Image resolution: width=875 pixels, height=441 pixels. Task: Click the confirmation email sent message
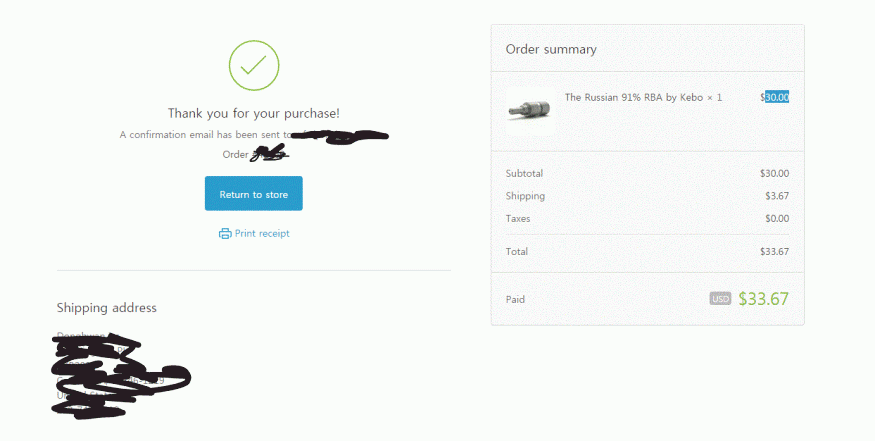pyautogui.click(x=254, y=135)
